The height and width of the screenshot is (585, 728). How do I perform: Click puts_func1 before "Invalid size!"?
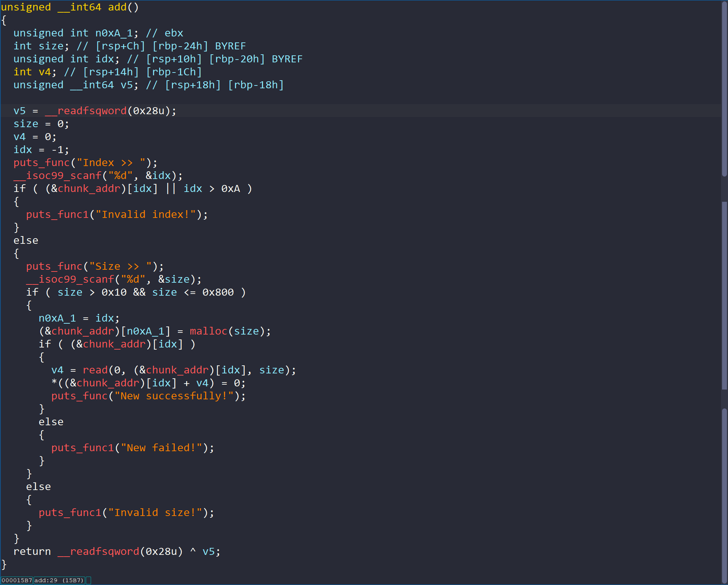tap(70, 512)
